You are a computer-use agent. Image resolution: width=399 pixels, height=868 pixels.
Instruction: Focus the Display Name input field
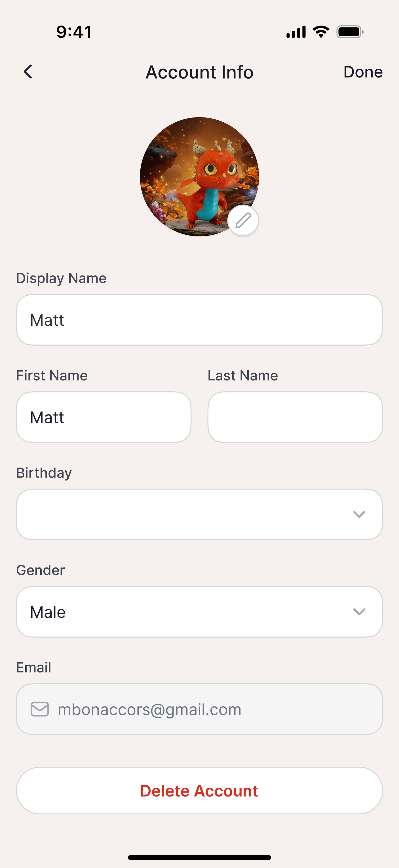pyautogui.click(x=199, y=320)
